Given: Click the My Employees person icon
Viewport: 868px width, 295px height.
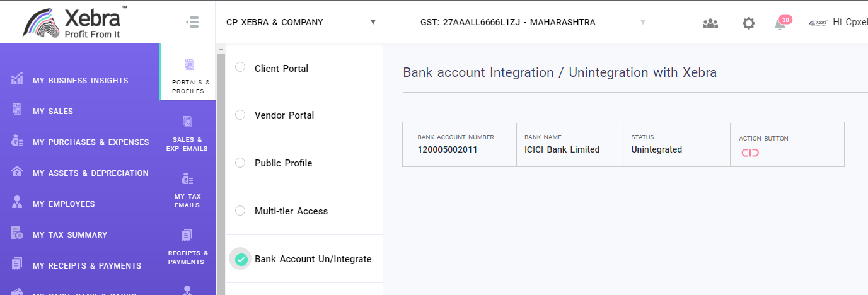Looking at the screenshot, I should [17, 204].
